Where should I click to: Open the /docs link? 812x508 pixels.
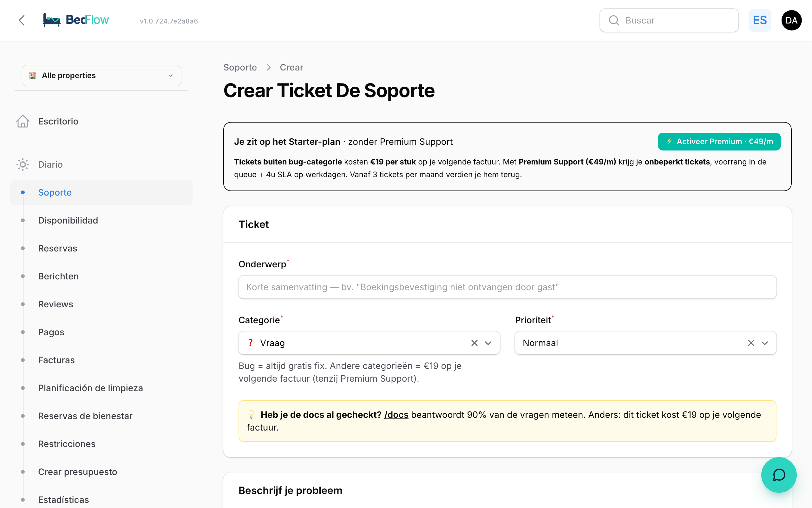396,415
